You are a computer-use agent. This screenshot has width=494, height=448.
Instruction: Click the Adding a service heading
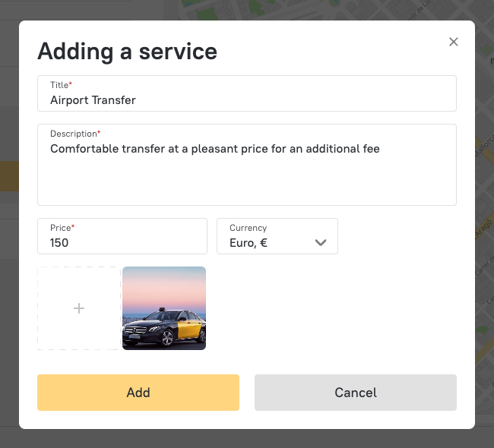coord(127,51)
